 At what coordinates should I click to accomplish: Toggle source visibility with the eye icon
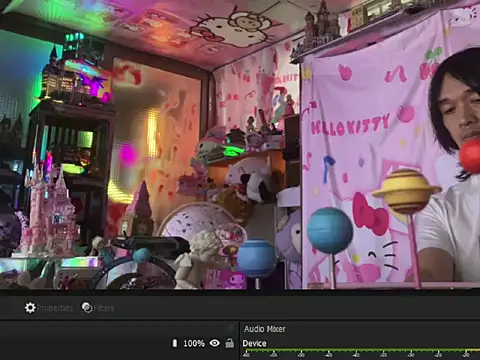click(215, 343)
